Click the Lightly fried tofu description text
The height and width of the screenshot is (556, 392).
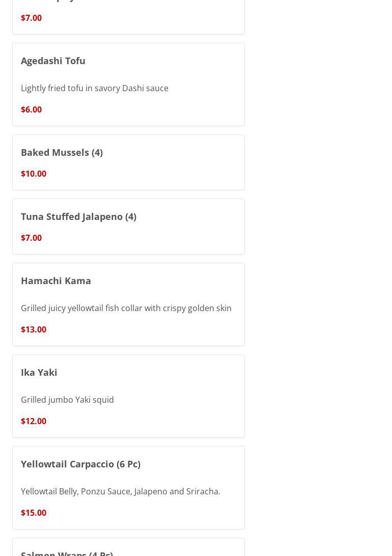[95, 88]
